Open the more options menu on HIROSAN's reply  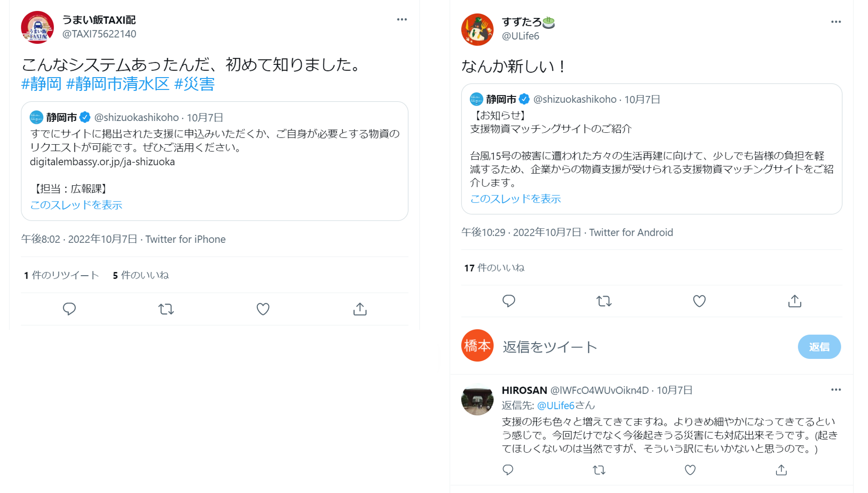836,390
